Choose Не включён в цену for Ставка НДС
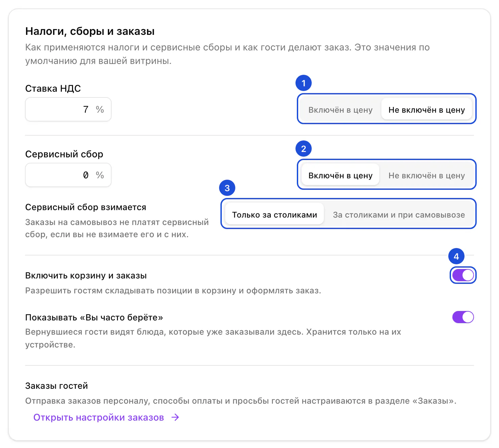499x448 pixels. click(x=427, y=110)
